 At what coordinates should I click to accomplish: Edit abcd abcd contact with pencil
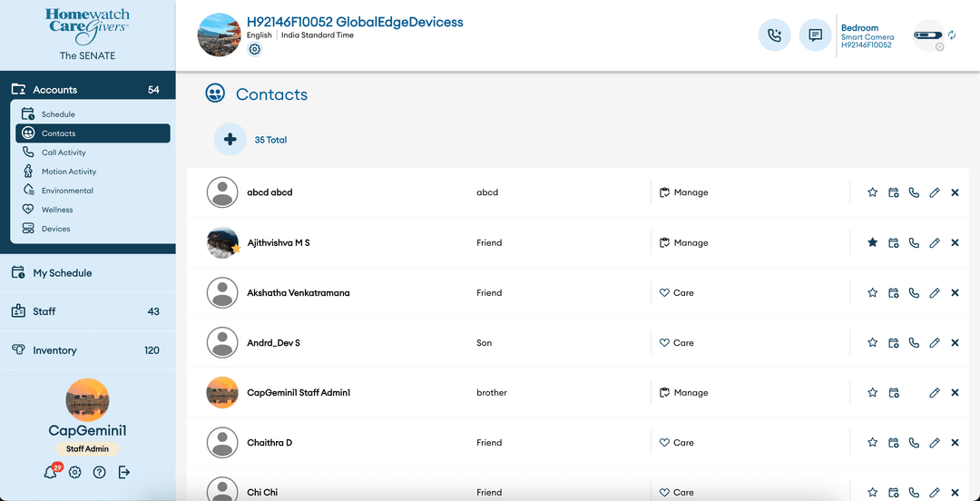pos(935,192)
